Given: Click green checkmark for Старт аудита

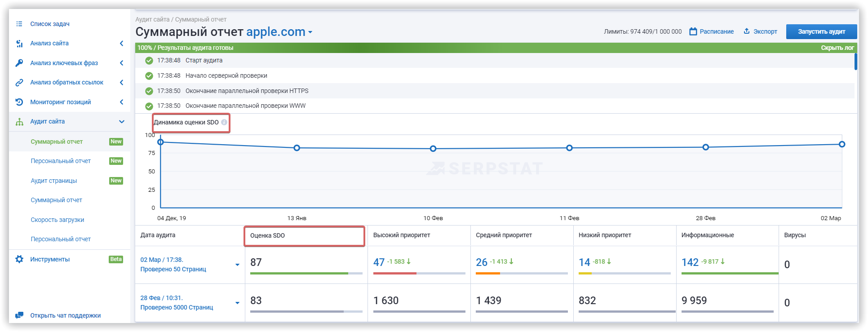Looking at the screenshot, I should tap(149, 61).
